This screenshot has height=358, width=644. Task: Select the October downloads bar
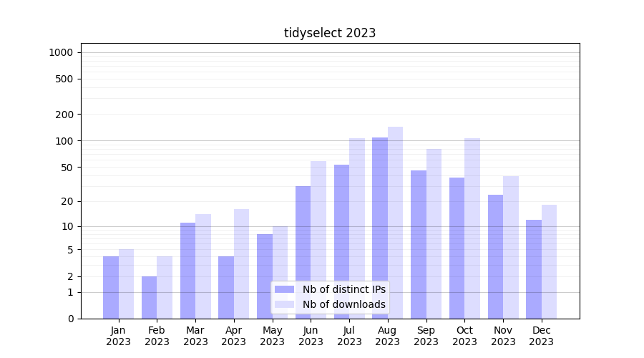[x=472, y=228]
